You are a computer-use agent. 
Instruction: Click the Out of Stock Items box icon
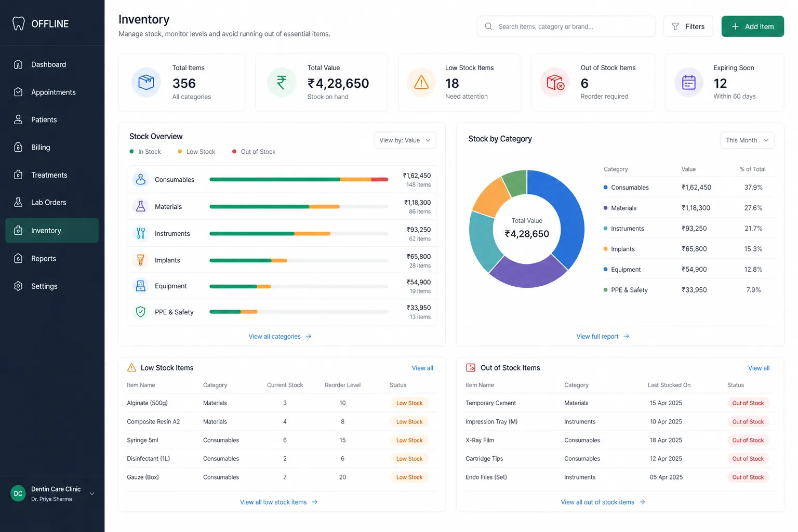pyautogui.click(x=555, y=82)
